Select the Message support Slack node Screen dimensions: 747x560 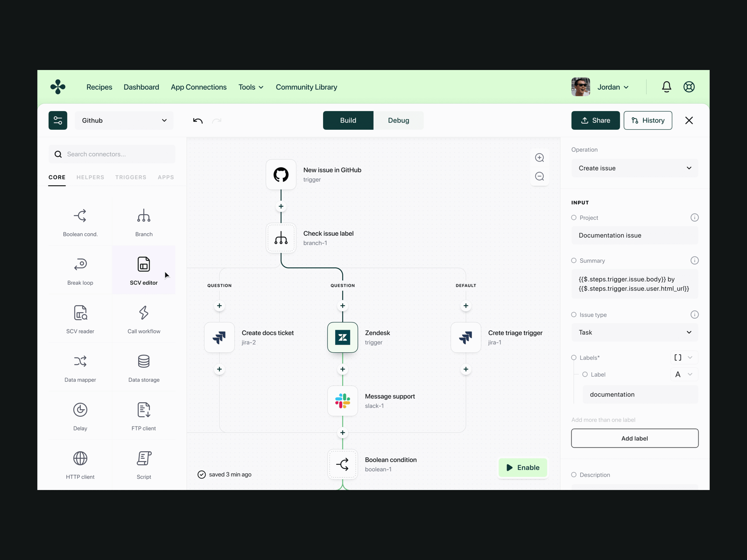point(343,401)
